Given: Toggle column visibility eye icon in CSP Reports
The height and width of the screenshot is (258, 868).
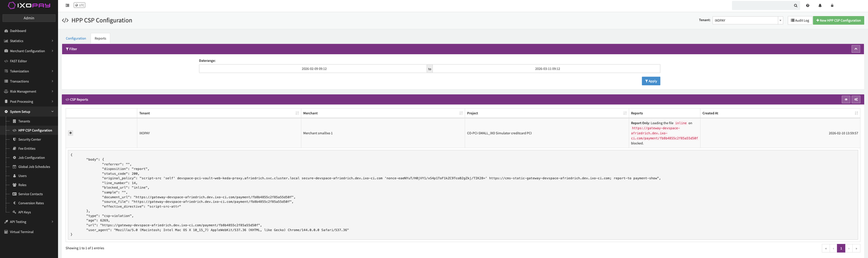Looking at the screenshot, I should click(x=846, y=99).
